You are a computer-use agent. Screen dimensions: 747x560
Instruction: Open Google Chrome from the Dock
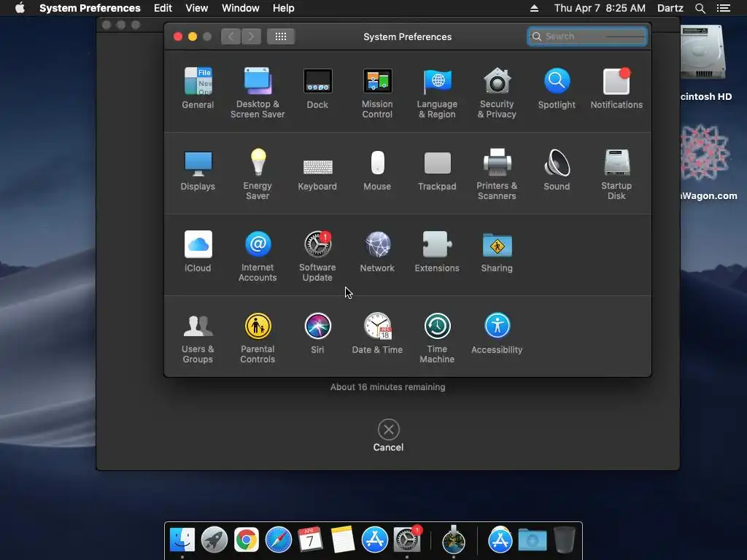(247, 540)
